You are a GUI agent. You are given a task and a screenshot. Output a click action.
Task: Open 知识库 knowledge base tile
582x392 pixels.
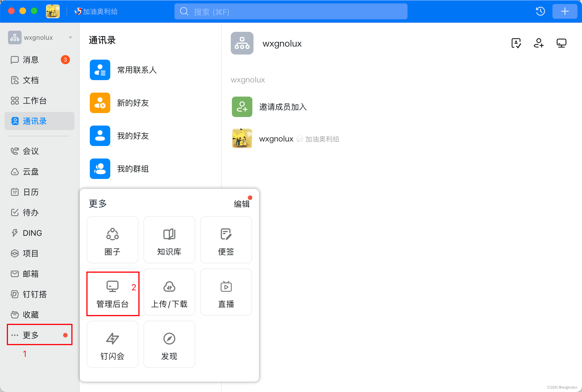click(x=169, y=240)
